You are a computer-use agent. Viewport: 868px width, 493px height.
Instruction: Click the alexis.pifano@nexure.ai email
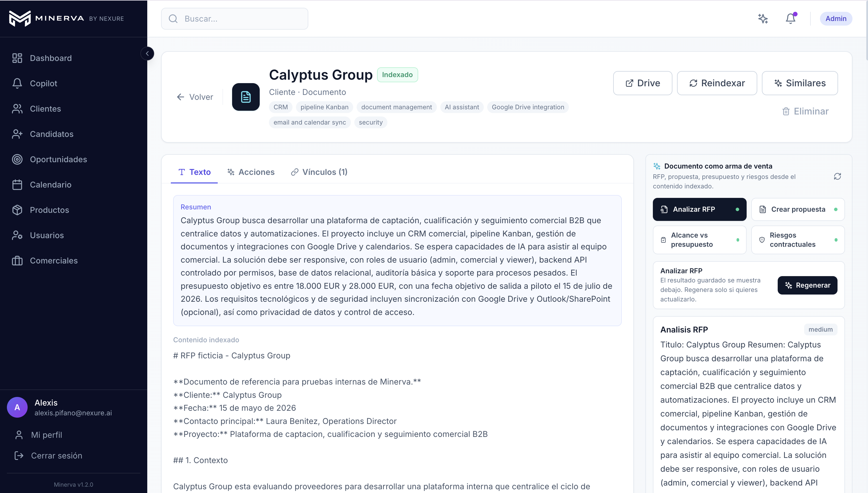(x=73, y=413)
